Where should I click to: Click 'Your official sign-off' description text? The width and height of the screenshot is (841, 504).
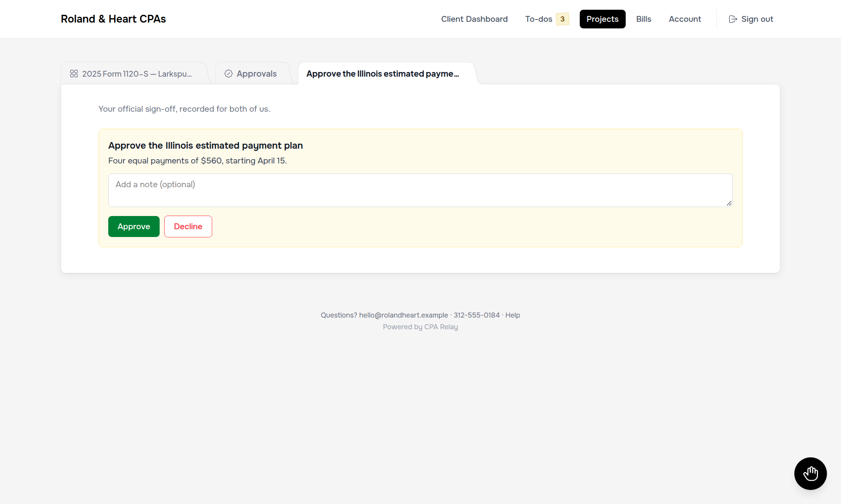(x=184, y=109)
